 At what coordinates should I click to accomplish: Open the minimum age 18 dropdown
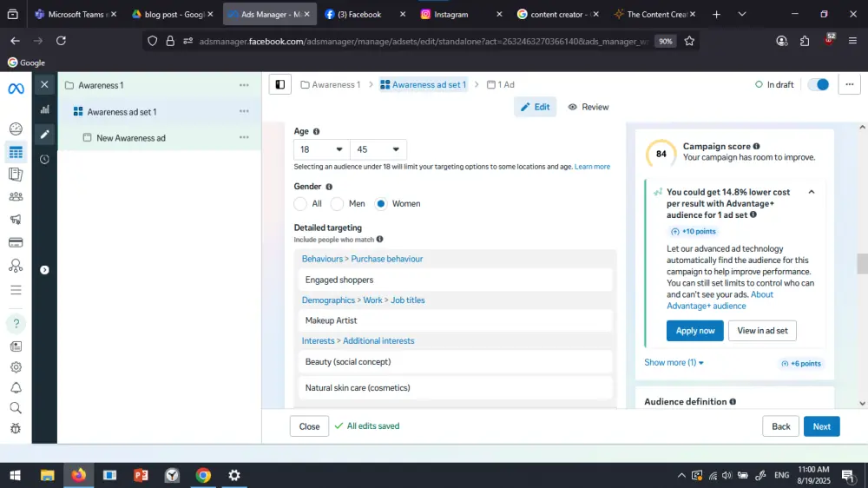pos(322,149)
